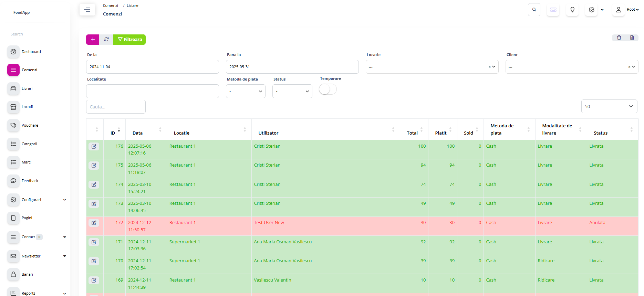Click Supermarket 1 in order 171 row
Viewport: 644px width, 296px height.
(x=185, y=242)
